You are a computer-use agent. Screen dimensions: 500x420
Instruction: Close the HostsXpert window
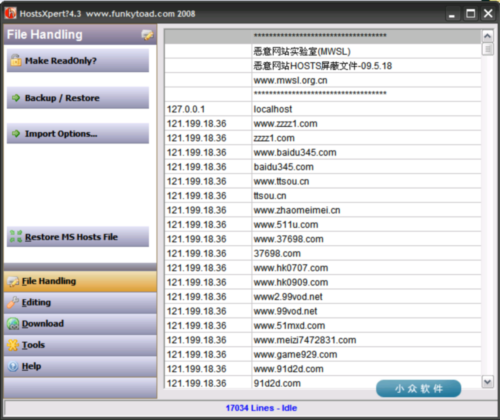point(488,14)
